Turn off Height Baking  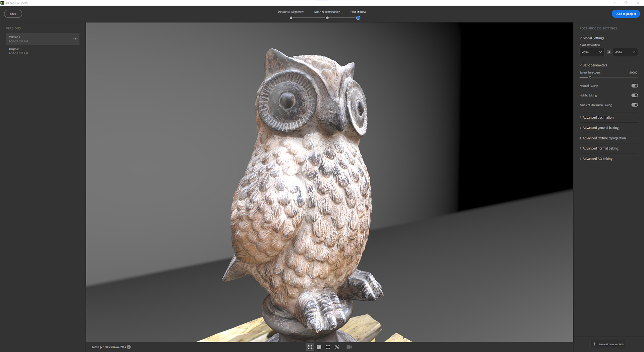click(634, 95)
